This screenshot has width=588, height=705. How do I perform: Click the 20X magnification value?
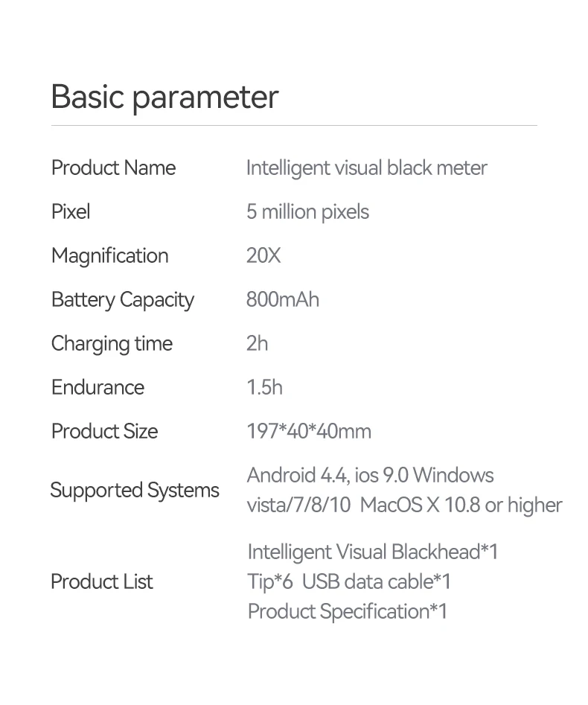click(263, 256)
